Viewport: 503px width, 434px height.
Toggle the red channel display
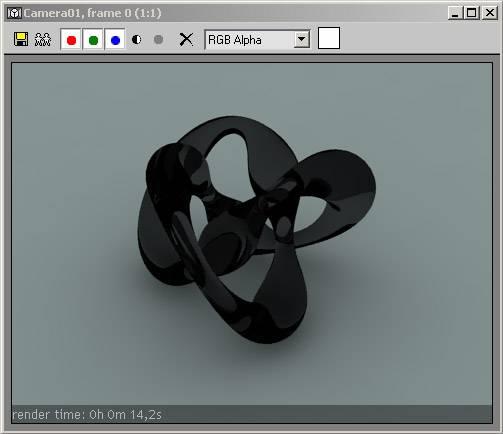pyautogui.click(x=71, y=40)
